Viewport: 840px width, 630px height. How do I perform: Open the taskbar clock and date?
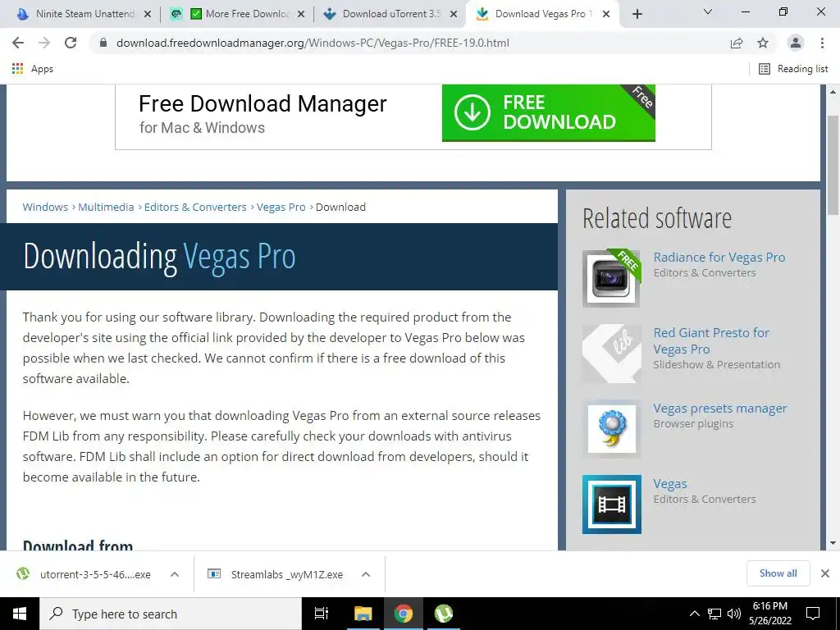769,614
